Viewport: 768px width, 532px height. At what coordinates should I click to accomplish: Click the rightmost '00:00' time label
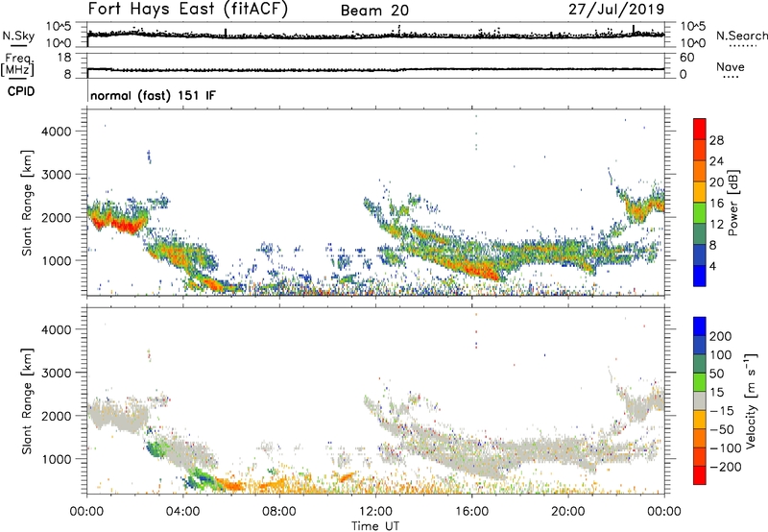point(664,512)
